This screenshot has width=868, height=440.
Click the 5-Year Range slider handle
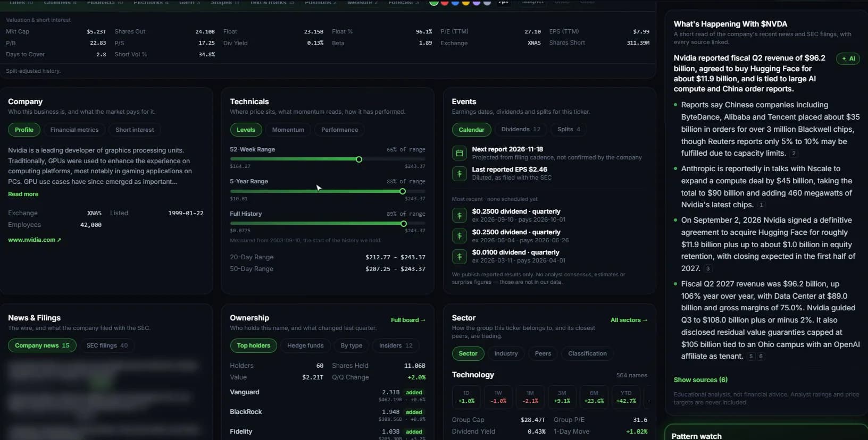click(403, 191)
